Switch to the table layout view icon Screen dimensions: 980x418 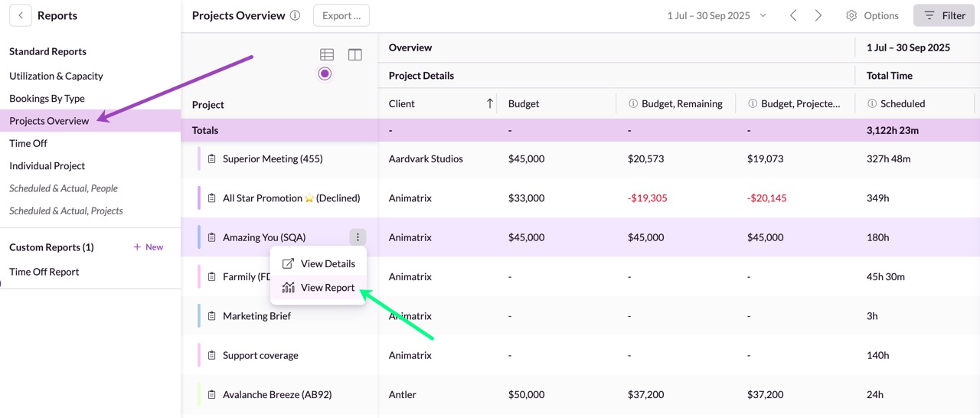(x=327, y=54)
